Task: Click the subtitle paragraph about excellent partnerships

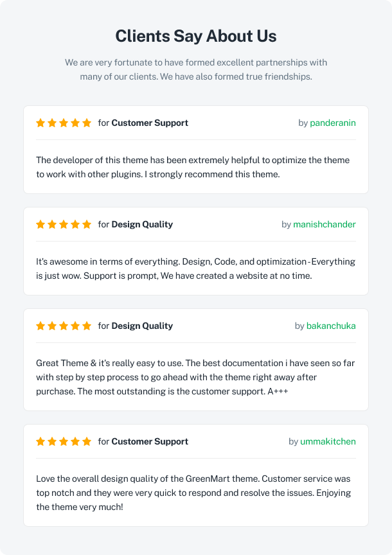Action: click(x=196, y=69)
